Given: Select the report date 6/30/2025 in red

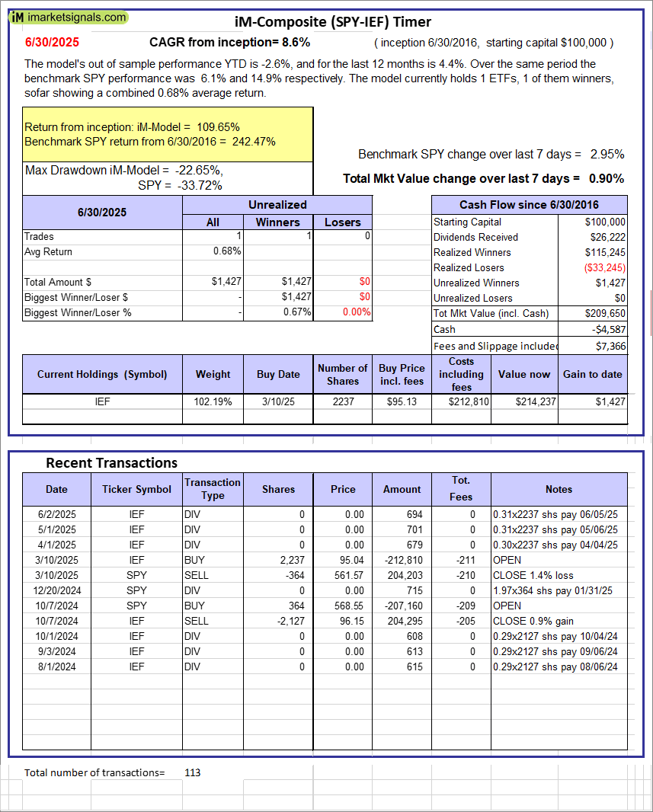Looking at the screenshot, I should pyautogui.click(x=51, y=43).
